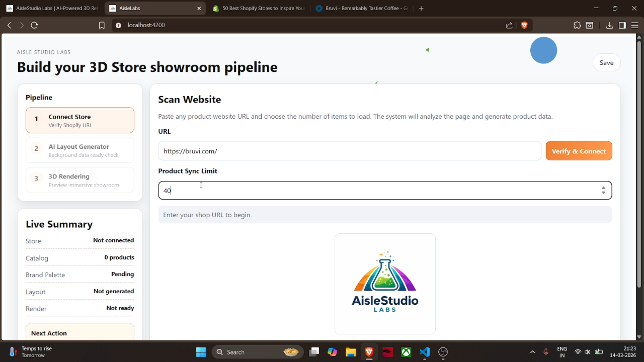This screenshot has height=362, width=644.
Task: Decrease Product Sync Limit with down arrow
Action: pos(603,193)
